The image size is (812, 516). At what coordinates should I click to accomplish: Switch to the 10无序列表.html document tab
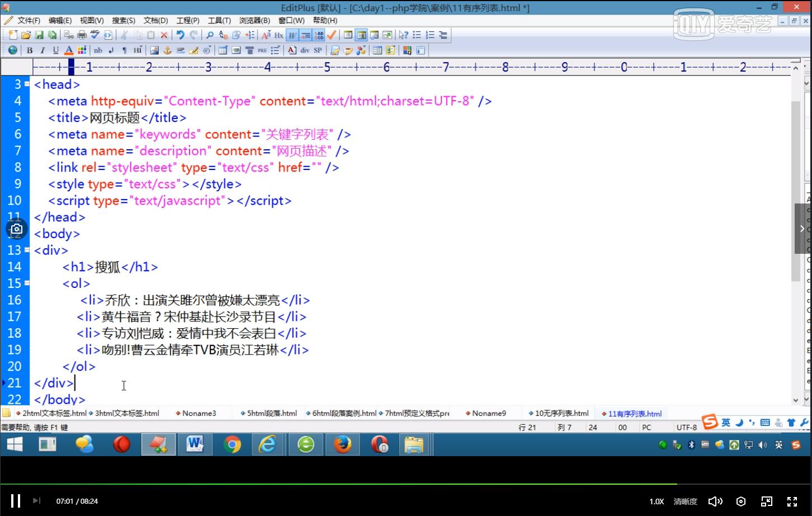pyautogui.click(x=558, y=413)
